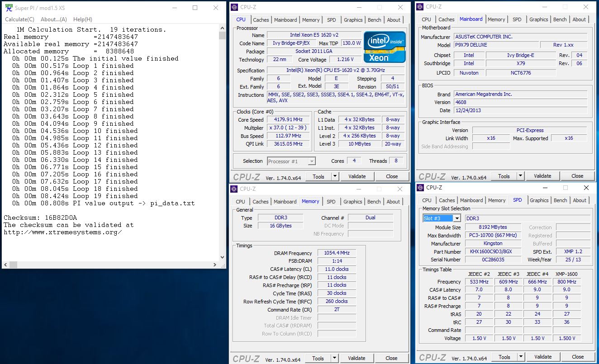The image size is (599, 364).
Task: Click the DRAM Frequency value 1054.4 MHz
Action: point(337,253)
